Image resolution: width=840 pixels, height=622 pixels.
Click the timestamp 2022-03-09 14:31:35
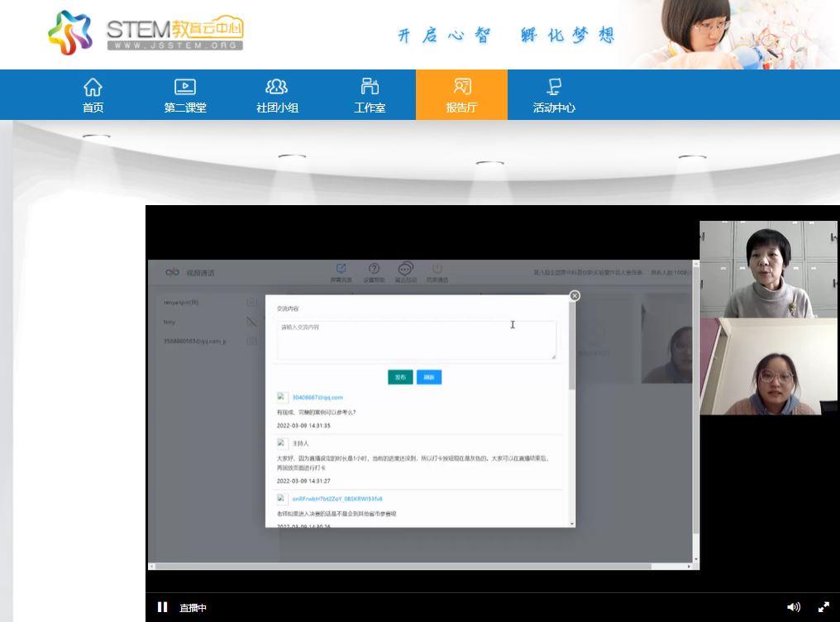pyautogui.click(x=303, y=426)
